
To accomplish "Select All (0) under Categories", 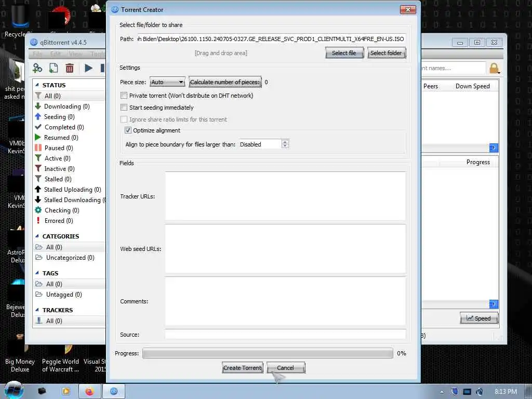I will click(x=69, y=247).
